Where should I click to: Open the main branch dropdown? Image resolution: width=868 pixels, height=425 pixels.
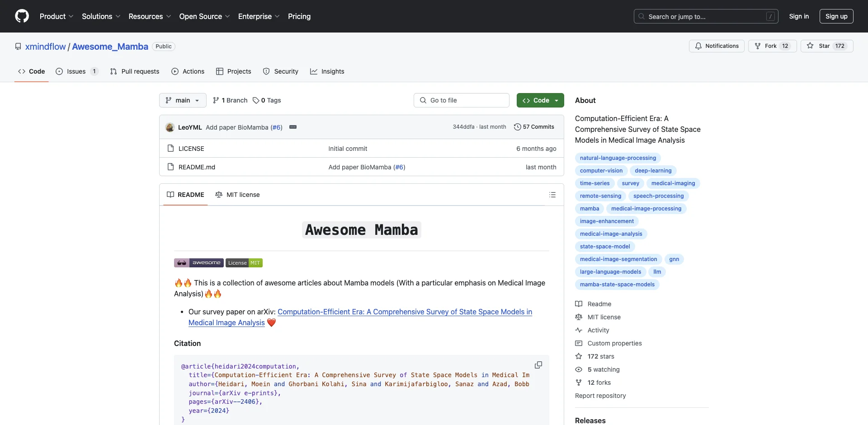(x=183, y=100)
